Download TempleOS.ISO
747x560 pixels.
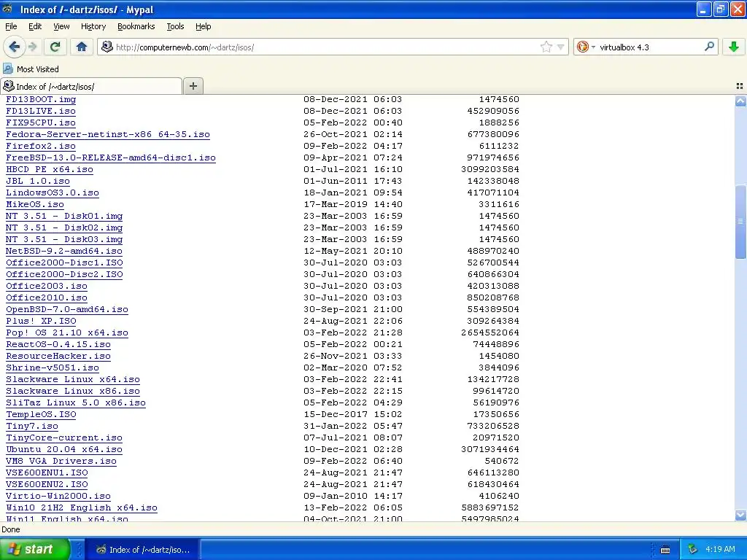(x=41, y=414)
